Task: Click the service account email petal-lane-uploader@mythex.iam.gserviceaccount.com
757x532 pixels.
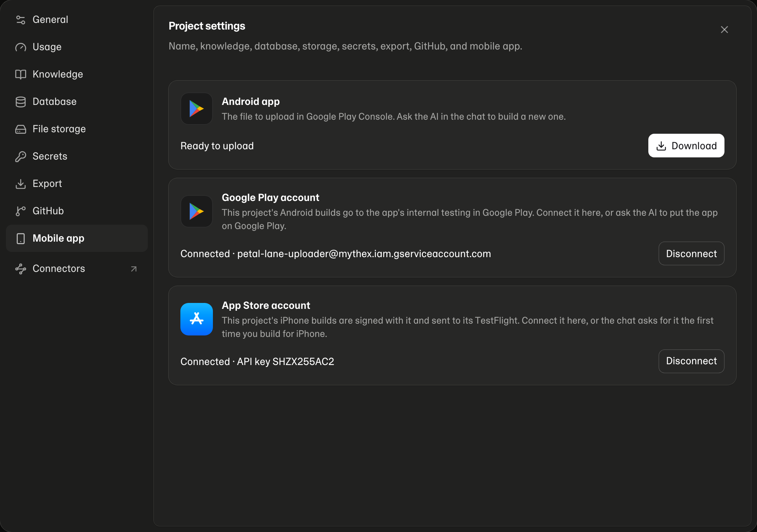Action: tap(364, 254)
